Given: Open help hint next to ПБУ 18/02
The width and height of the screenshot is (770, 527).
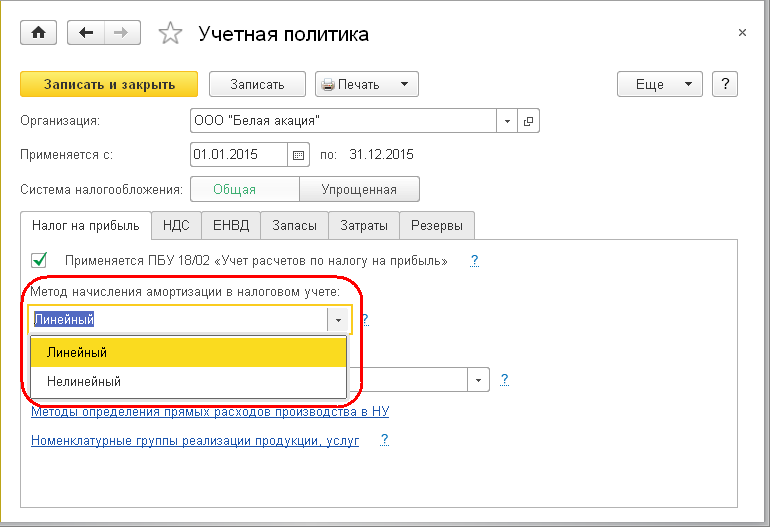Looking at the screenshot, I should (474, 260).
